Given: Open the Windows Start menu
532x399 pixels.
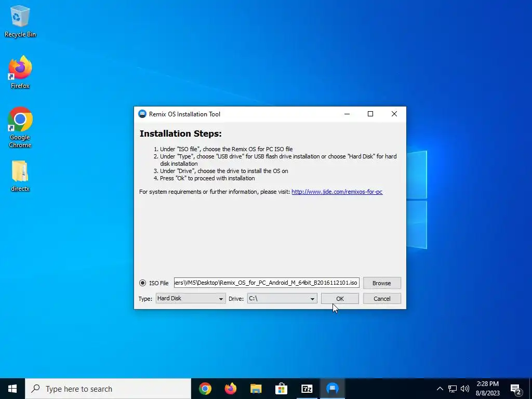Looking at the screenshot, I should pos(12,389).
